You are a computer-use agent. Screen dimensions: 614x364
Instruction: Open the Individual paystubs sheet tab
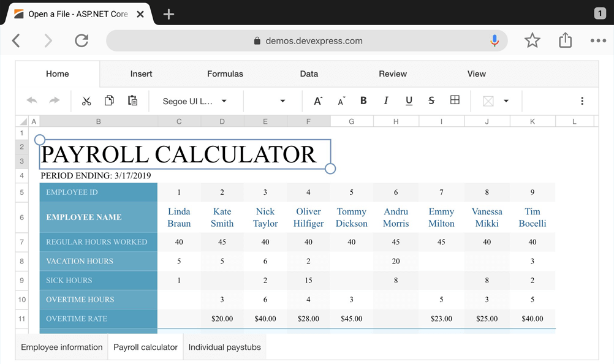(x=224, y=347)
